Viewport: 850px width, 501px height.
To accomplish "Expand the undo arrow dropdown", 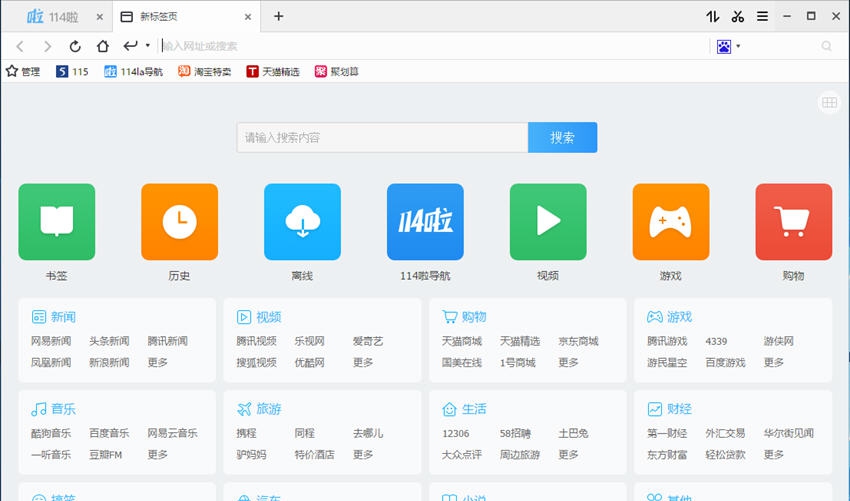I will [x=148, y=46].
